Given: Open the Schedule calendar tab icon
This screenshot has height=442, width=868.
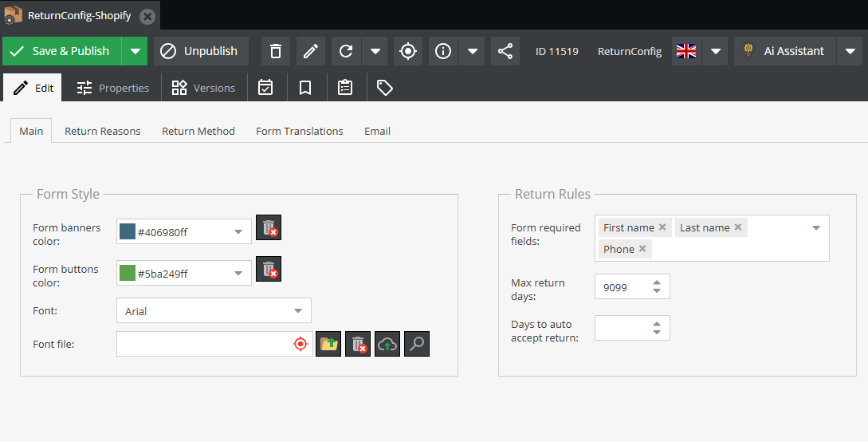Looking at the screenshot, I should (x=265, y=88).
